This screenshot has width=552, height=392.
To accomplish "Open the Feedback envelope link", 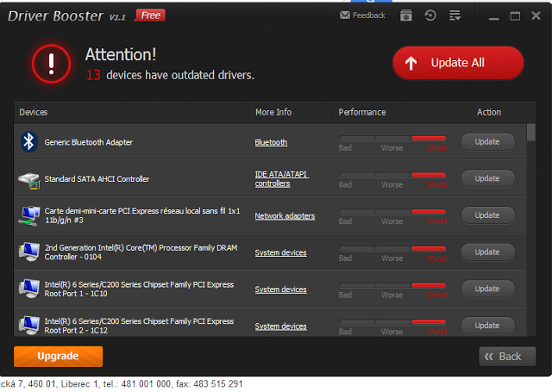I will (x=362, y=16).
